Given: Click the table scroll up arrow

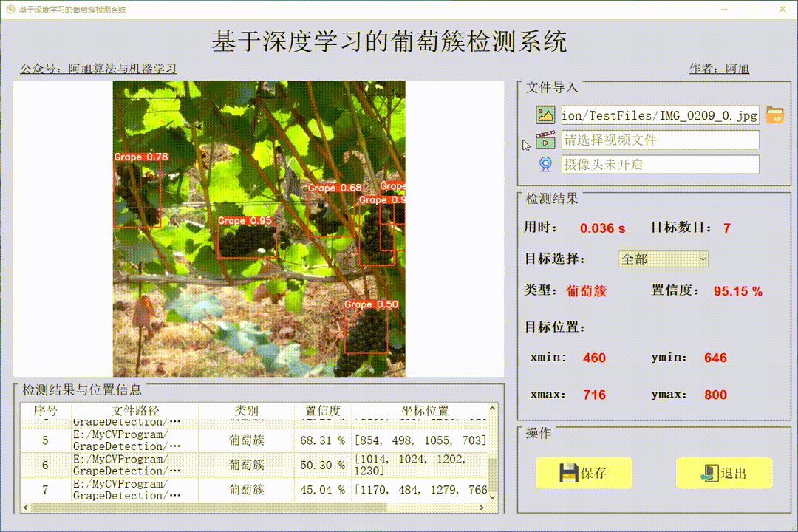Looking at the screenshot, I should (x=492, y=409).
